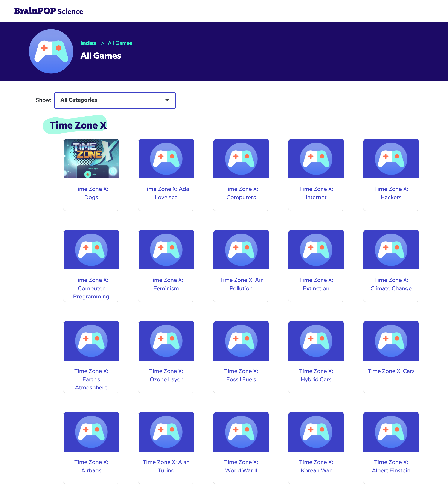Select Time Zone X: Climate Change title
Screen dimensions: 448x499
click(x=391, y=284)
